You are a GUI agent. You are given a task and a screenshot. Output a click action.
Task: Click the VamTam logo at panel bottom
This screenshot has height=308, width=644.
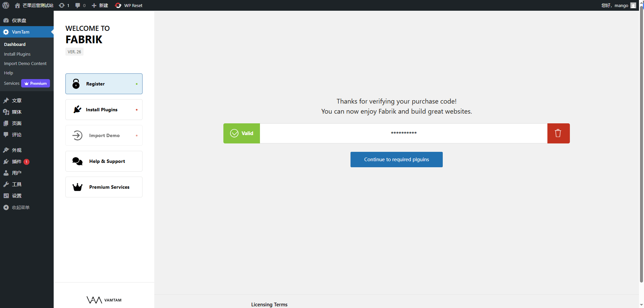(104, 300)
